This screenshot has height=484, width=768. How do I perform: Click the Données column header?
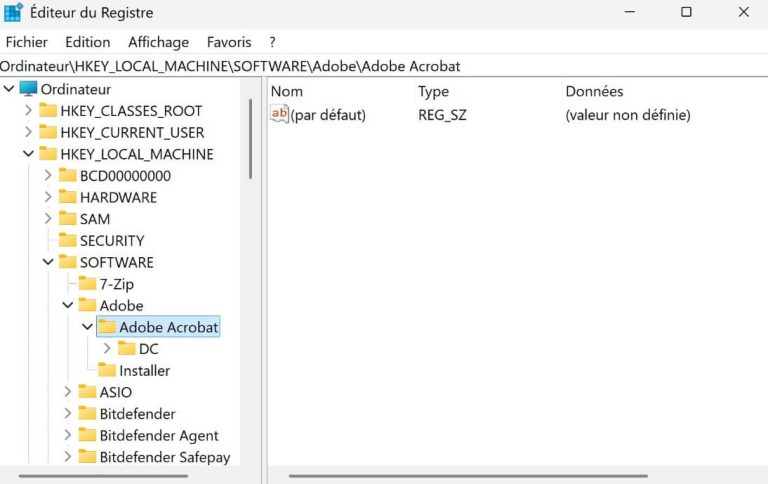point(594,91)
